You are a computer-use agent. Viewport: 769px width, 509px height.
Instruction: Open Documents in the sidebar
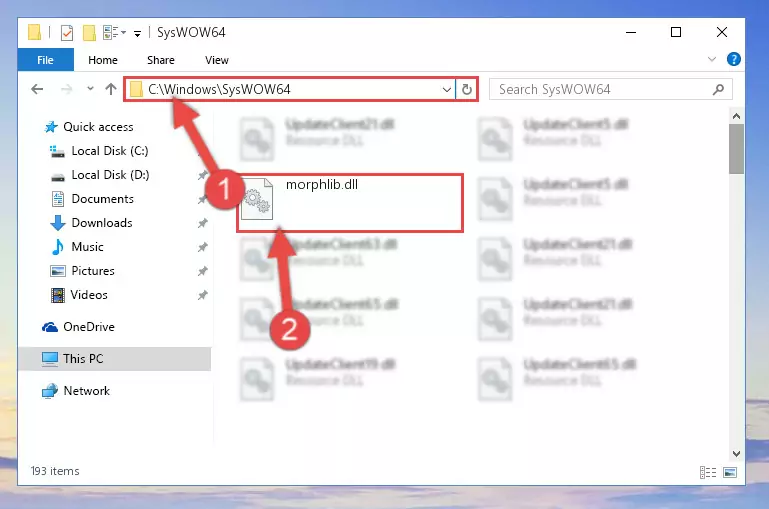point(92,199)
